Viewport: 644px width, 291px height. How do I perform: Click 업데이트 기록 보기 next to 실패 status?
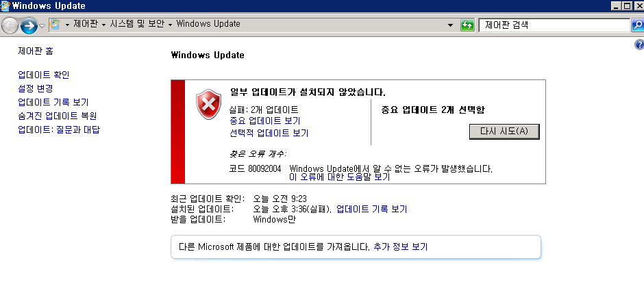pos(372,209)
